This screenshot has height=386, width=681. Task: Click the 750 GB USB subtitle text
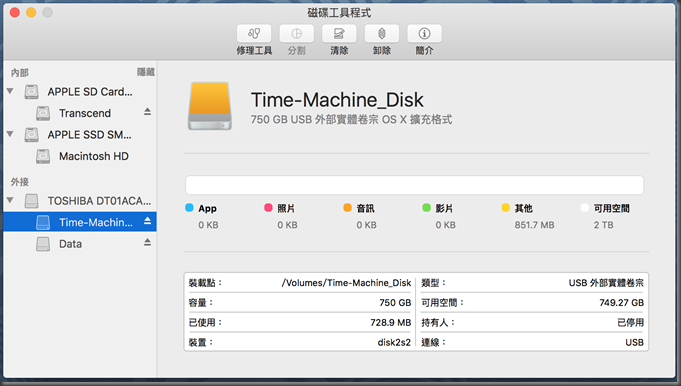click(351, 119)
